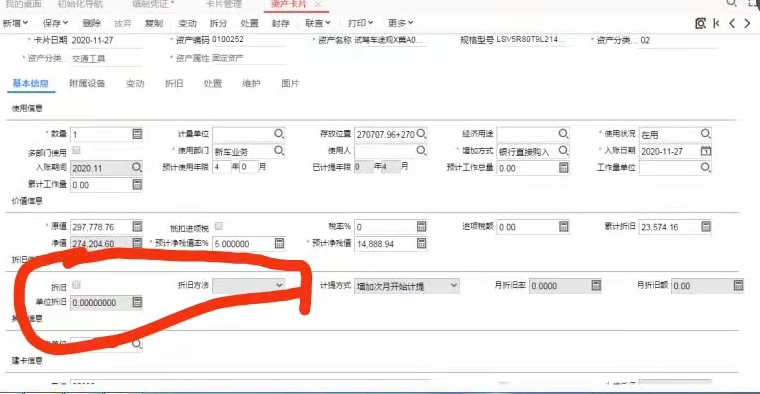Click the card search icon in toolbar
760x394 pixels.
point(700,23)
